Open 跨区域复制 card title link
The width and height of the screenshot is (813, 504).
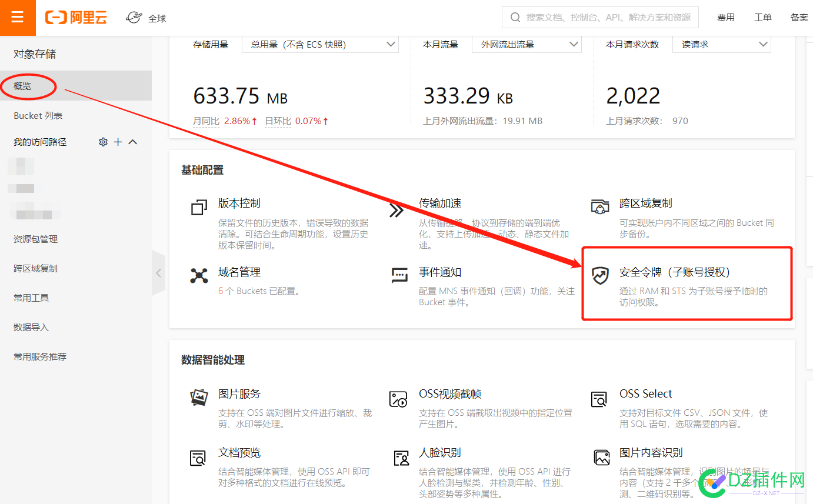click(645, 203)
